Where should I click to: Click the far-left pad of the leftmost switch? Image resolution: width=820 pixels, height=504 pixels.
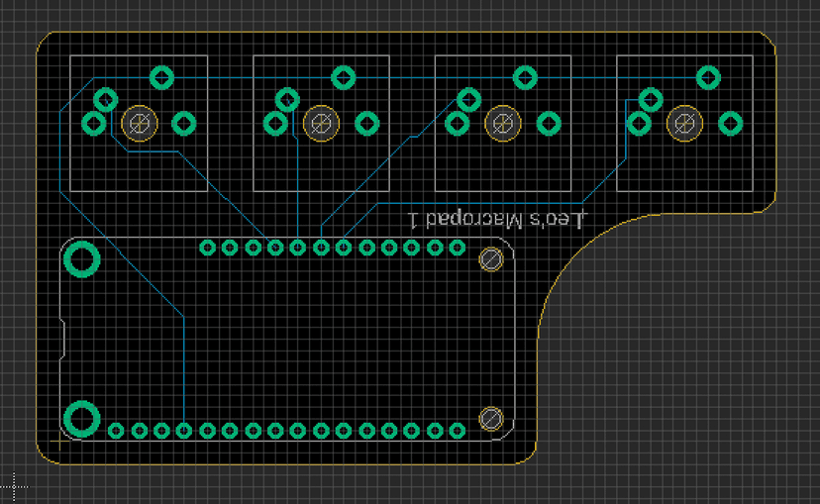93,124
